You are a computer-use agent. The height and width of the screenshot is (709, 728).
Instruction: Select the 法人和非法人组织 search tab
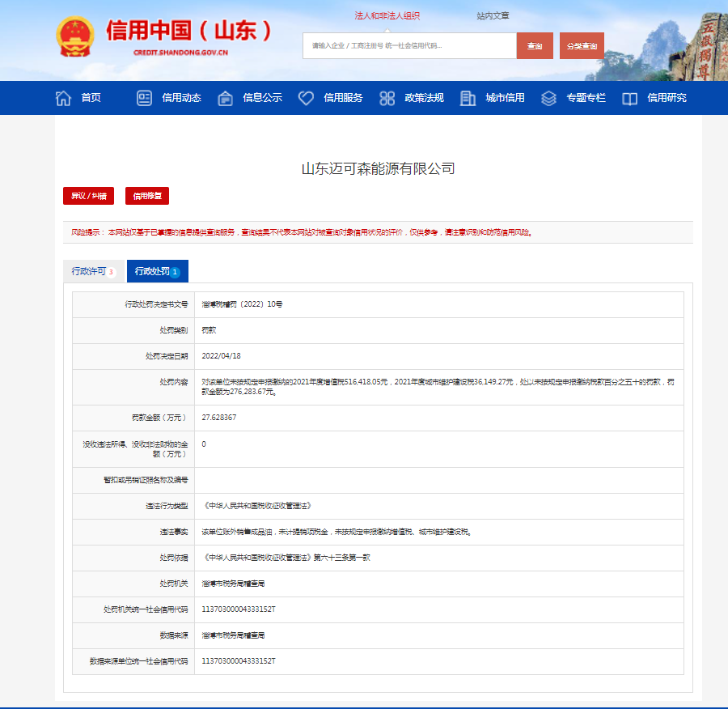387,16
